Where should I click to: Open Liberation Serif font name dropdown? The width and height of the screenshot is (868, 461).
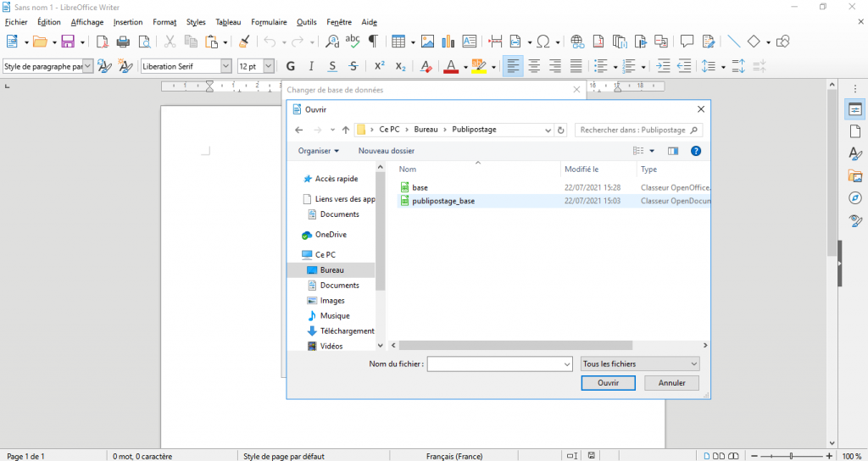[x=225, y=66]
